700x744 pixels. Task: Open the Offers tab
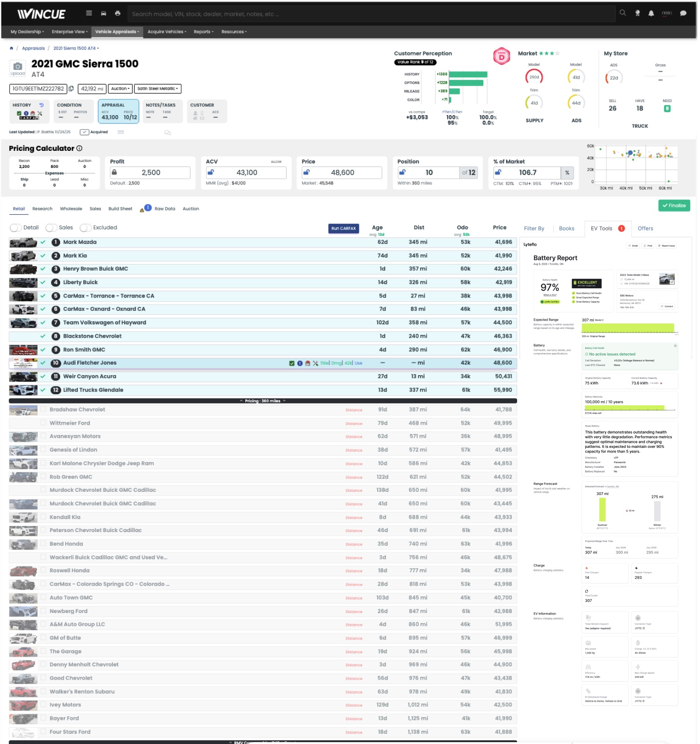(x=645, y=229)
